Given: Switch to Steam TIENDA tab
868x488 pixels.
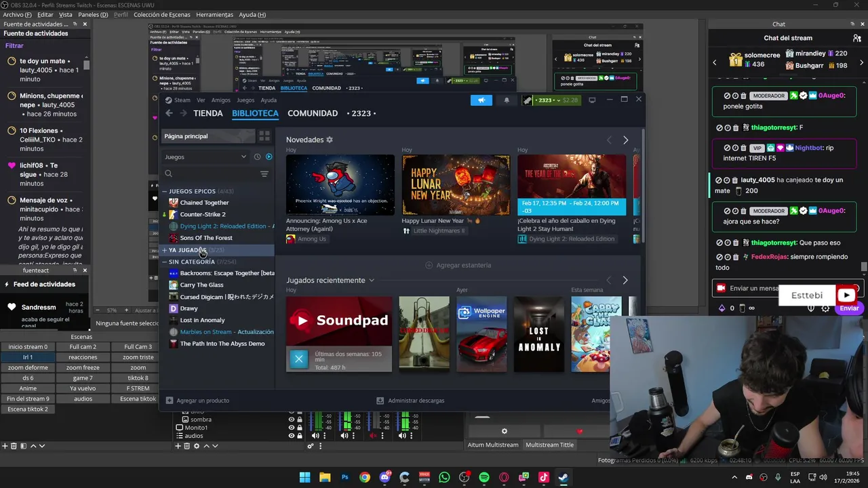Looking at the screenshot, I should (x=208, y=113).
